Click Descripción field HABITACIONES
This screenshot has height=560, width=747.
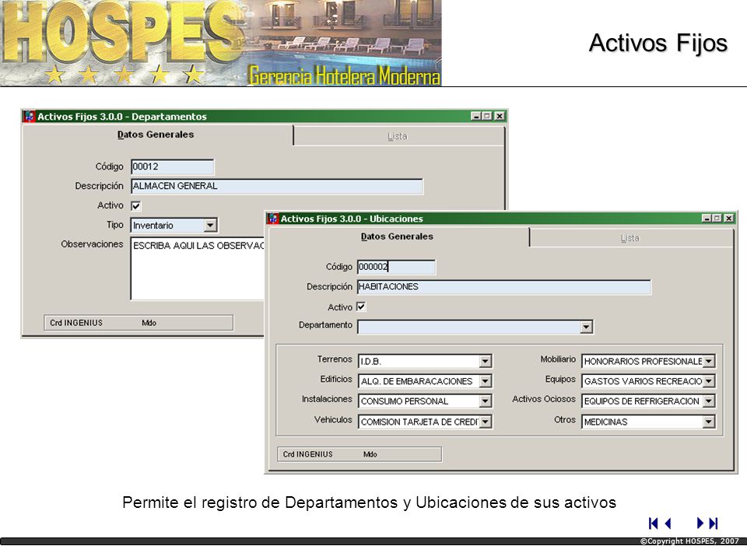504,287
